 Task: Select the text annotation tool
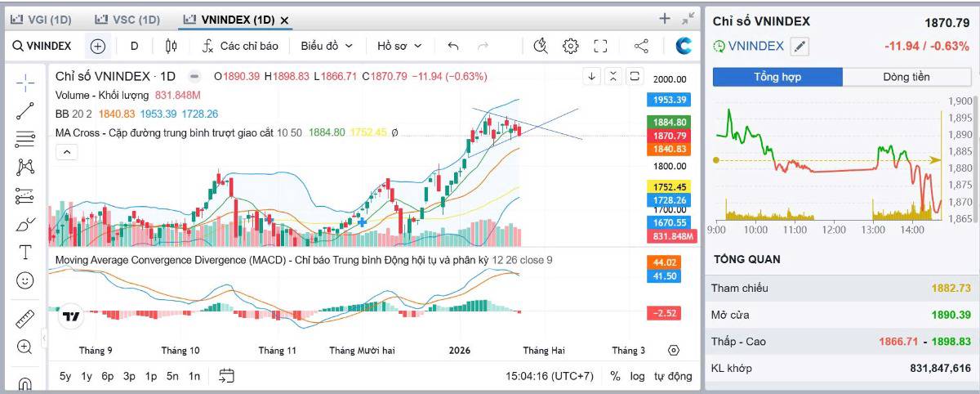[25, 252]
